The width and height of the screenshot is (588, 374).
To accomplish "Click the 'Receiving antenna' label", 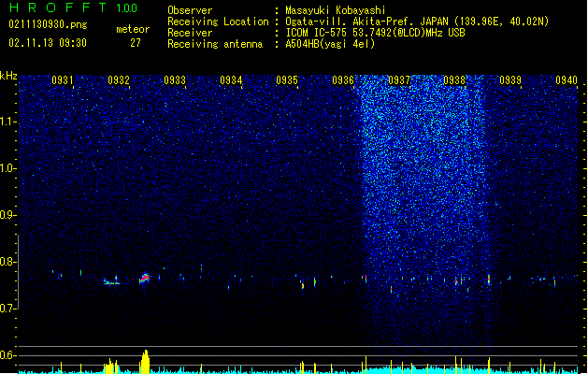I will (215, 44).
